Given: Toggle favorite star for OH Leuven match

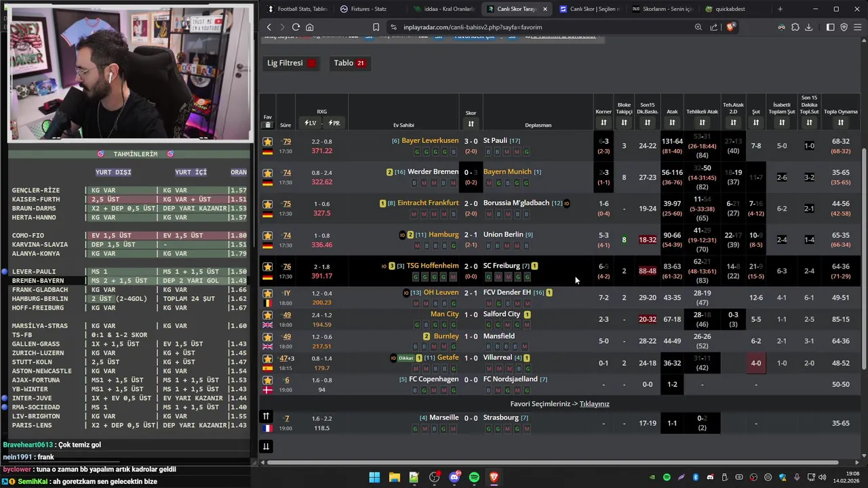Looking at the screenshot, I should pos(268,293).
